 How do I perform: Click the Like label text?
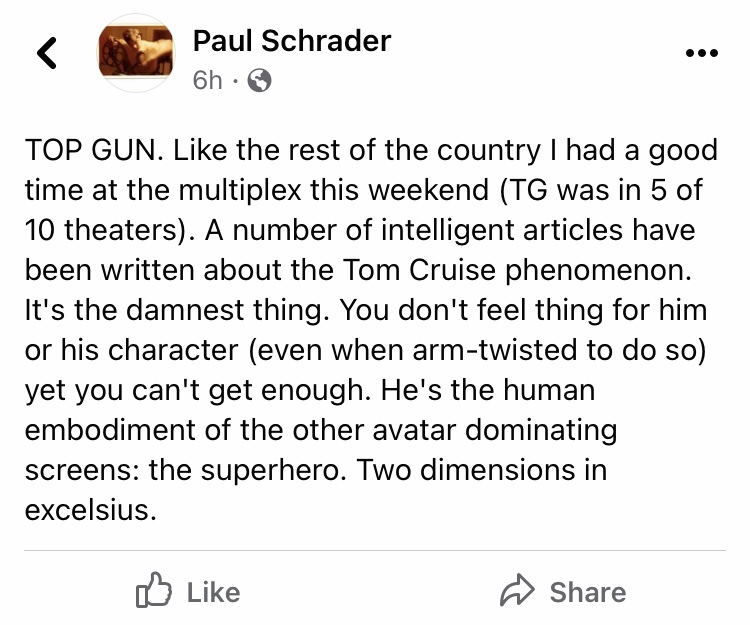[x=213, y=592]
